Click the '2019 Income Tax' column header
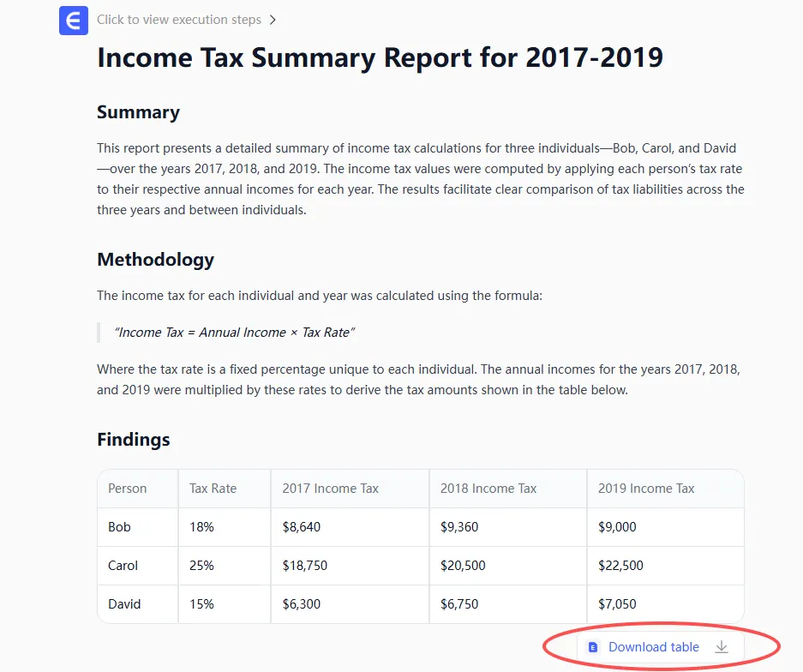Viewport: 803px width, 672px height. (645, 489)
